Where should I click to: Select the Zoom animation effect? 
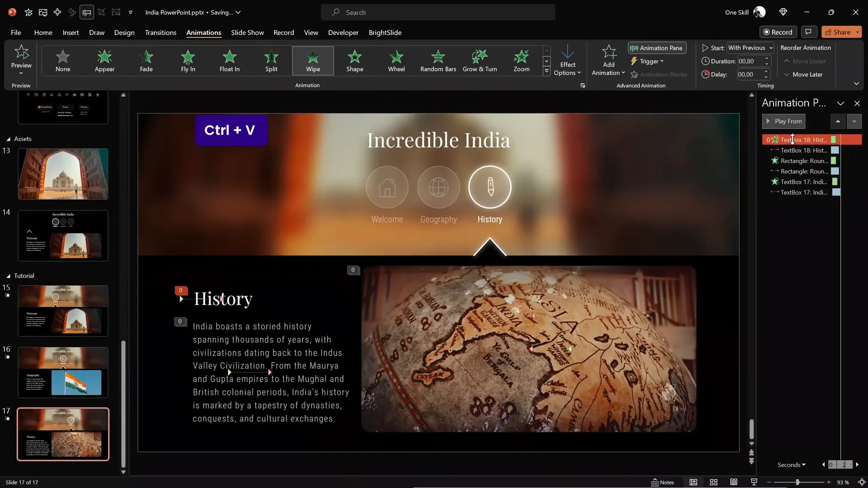click(x=521, y=61)
